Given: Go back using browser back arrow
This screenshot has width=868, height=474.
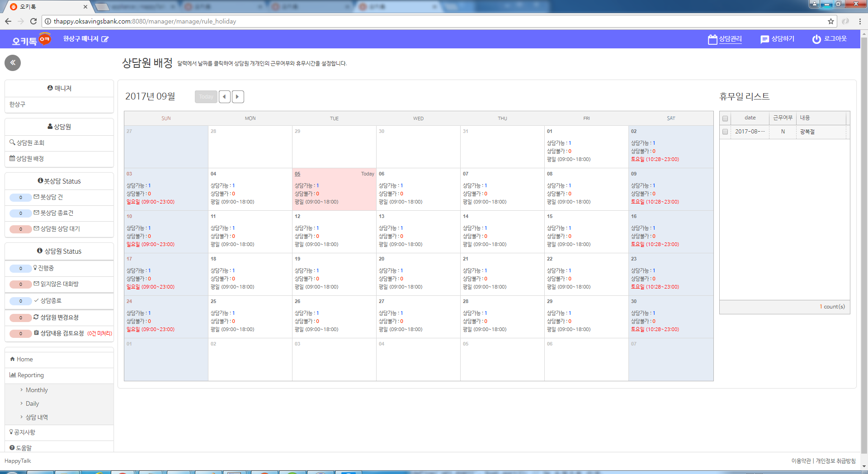Looking at the screenshot, I should pos(8,21).
